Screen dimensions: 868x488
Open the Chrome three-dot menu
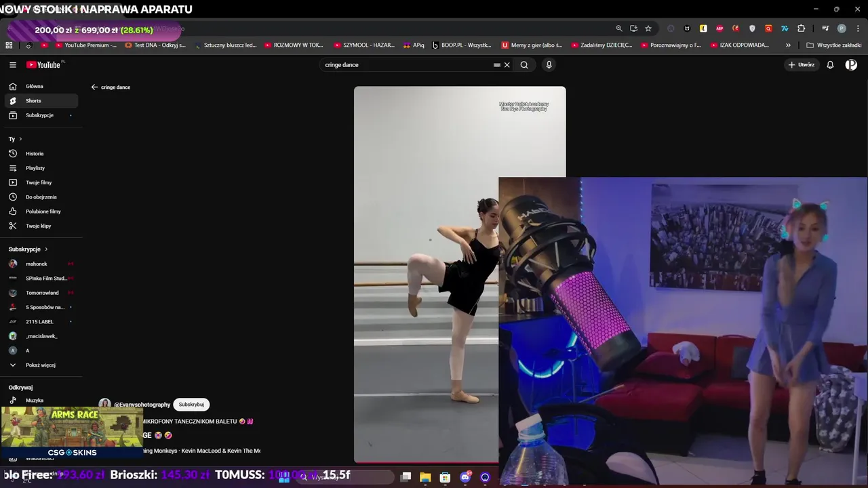pyautogui.click(x=856, y=28)
